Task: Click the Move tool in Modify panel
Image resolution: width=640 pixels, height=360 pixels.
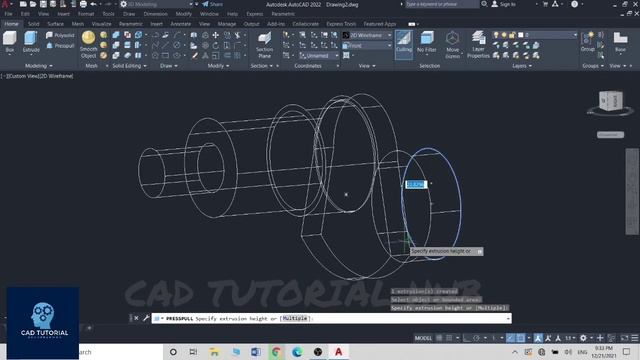Action: coord(216,36)
